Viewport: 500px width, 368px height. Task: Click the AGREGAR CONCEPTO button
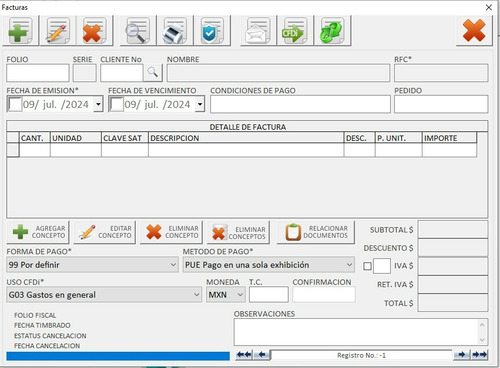tap(38, 232)
